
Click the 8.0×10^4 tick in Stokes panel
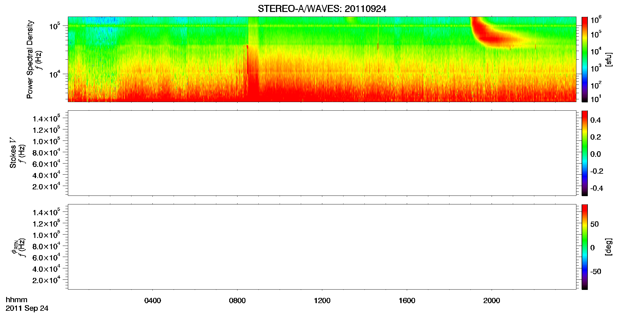tap(46, 152)
